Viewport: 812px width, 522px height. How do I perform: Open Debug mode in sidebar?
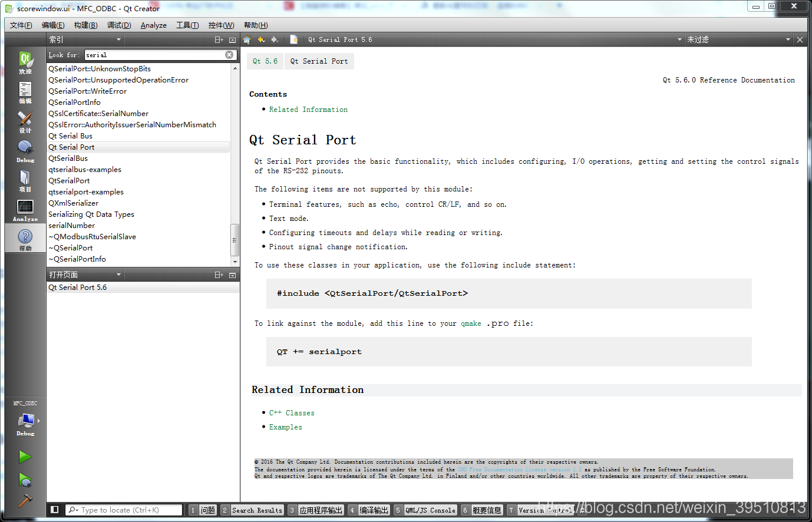coord(25,151)
